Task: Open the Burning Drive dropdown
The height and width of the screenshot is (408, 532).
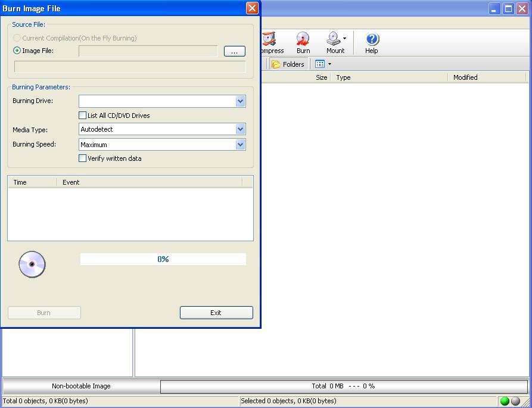Action: 240,101
